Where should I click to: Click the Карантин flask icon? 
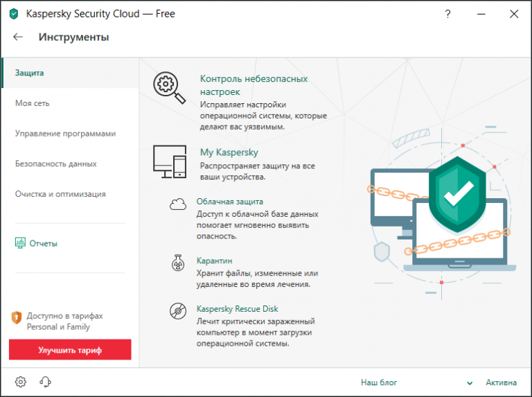click(178, 263)
